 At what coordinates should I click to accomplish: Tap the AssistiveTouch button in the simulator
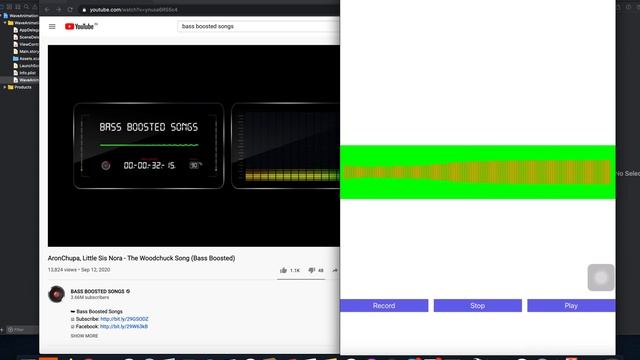(601, 278)
